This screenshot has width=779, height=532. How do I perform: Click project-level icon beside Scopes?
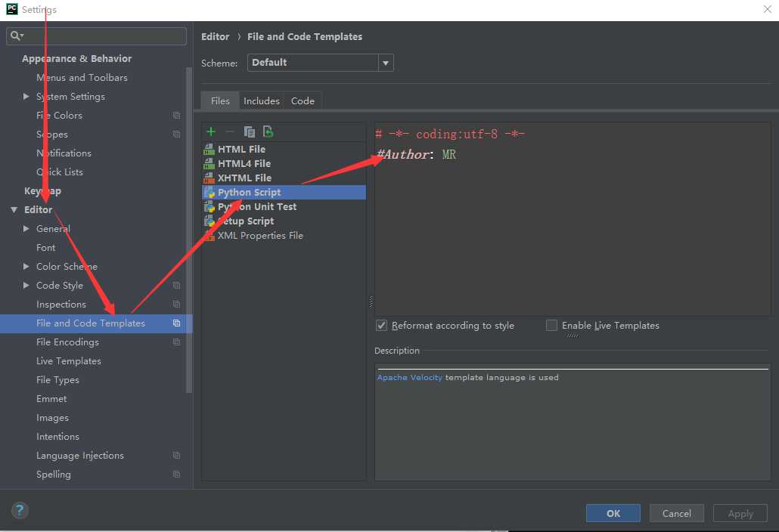tap(176, 134)
